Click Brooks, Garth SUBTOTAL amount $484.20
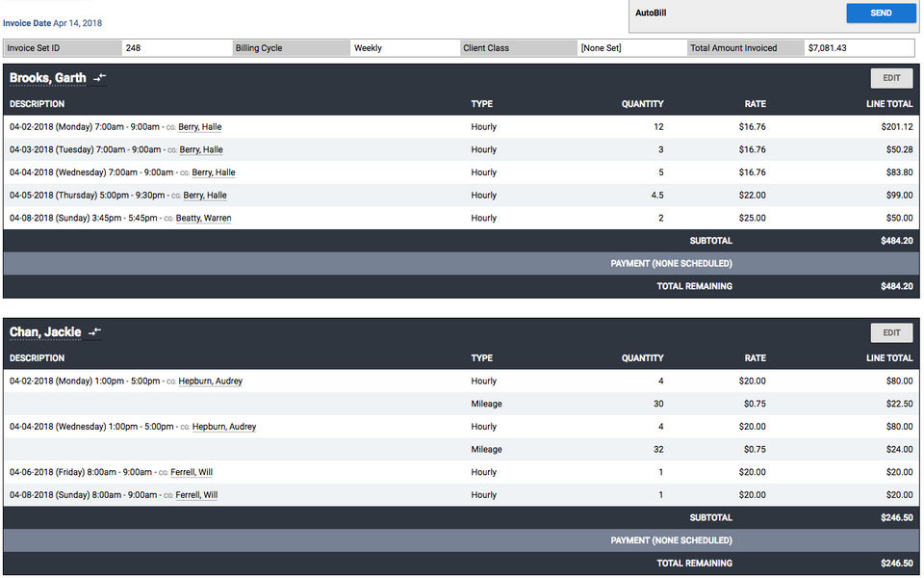The image size is (924, 578). [x=897, y=241]
